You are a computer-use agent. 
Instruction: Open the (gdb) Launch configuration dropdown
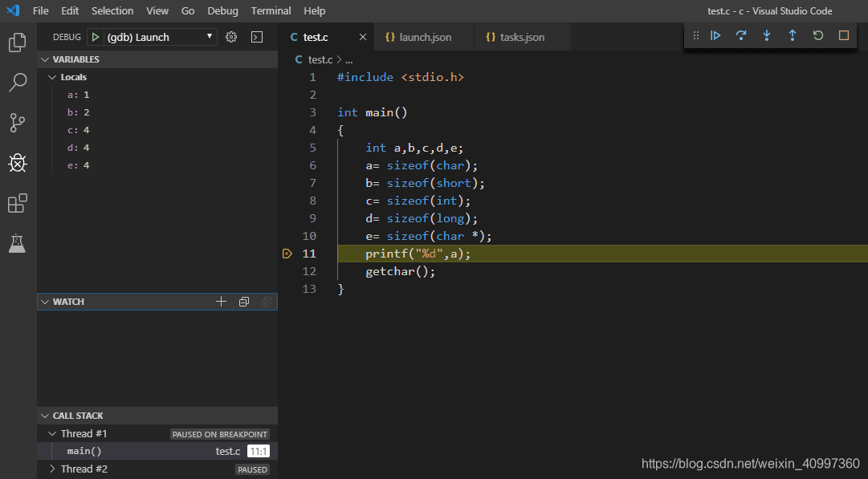click(x=160, y=37)
